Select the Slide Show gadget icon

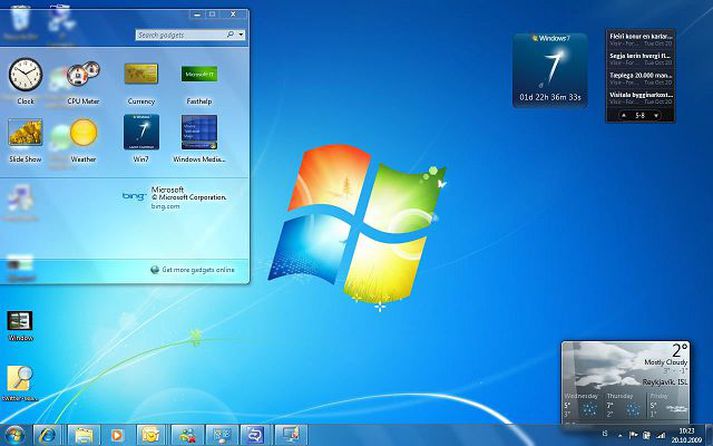coord(25,132)
